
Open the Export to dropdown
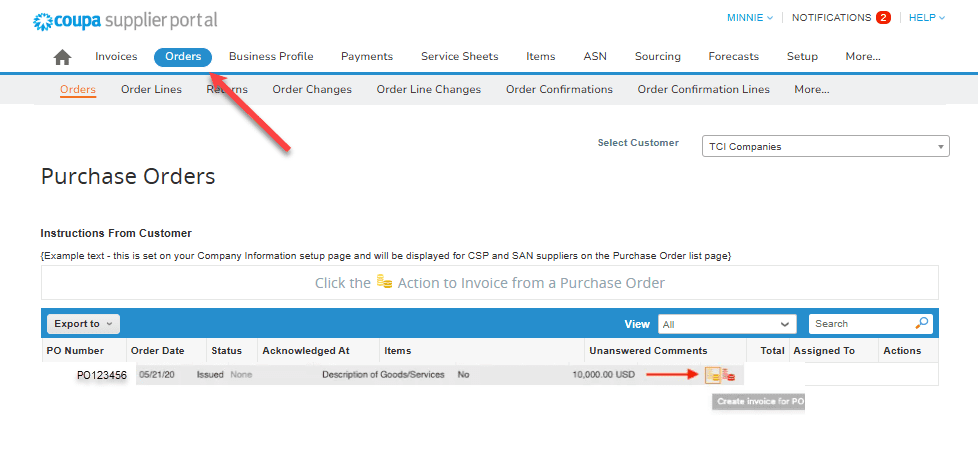[x=83, y=324]
